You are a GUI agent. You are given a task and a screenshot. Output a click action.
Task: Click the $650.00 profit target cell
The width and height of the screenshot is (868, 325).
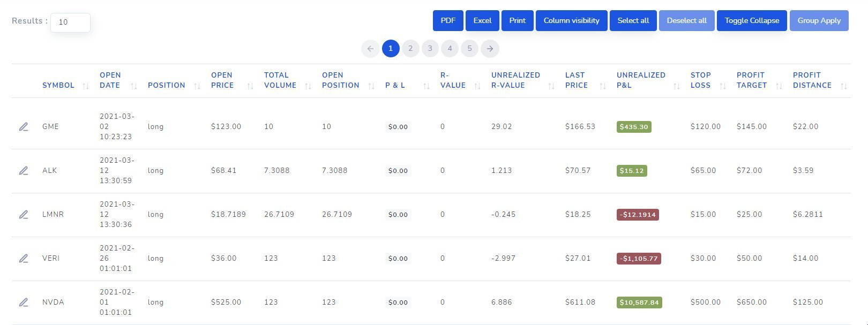(752, 303)
